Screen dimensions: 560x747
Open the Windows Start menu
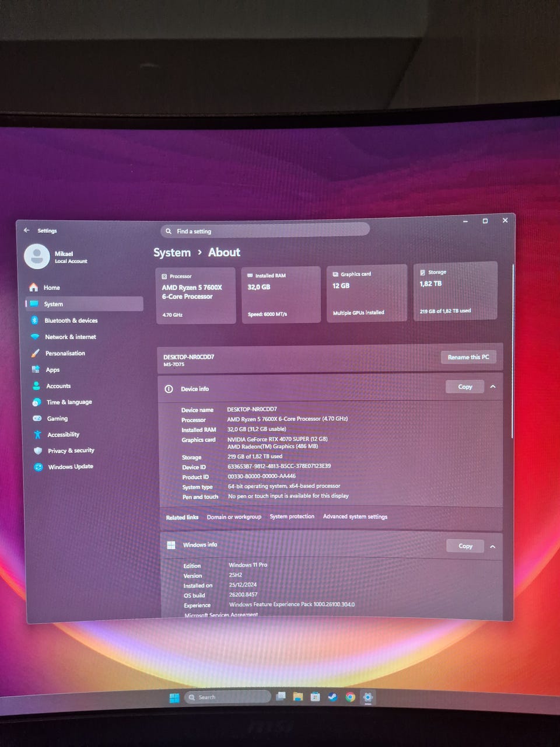[174, 698]
